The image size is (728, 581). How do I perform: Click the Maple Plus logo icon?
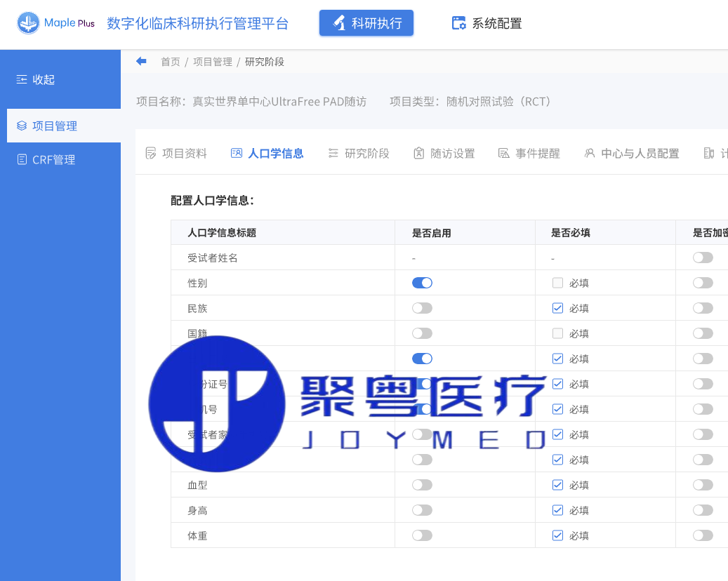pyautogui.click(x=28, y=23)
